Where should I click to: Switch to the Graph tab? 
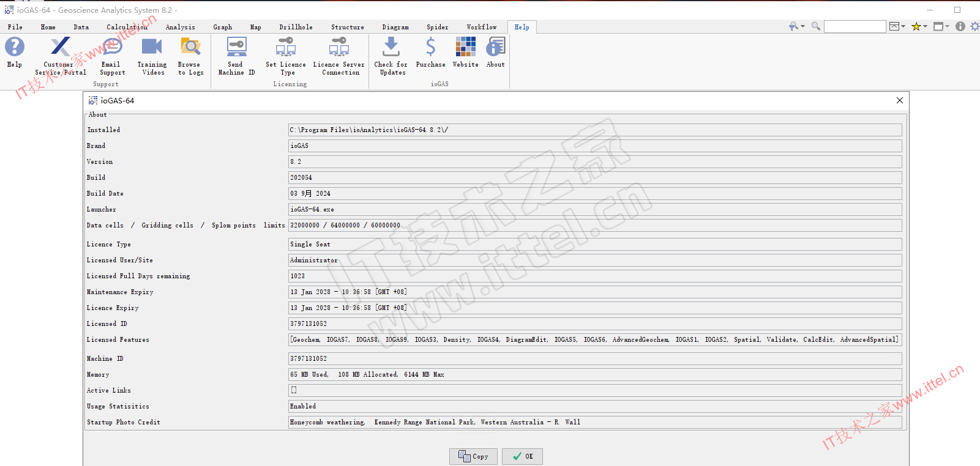(x=223, y=27)
